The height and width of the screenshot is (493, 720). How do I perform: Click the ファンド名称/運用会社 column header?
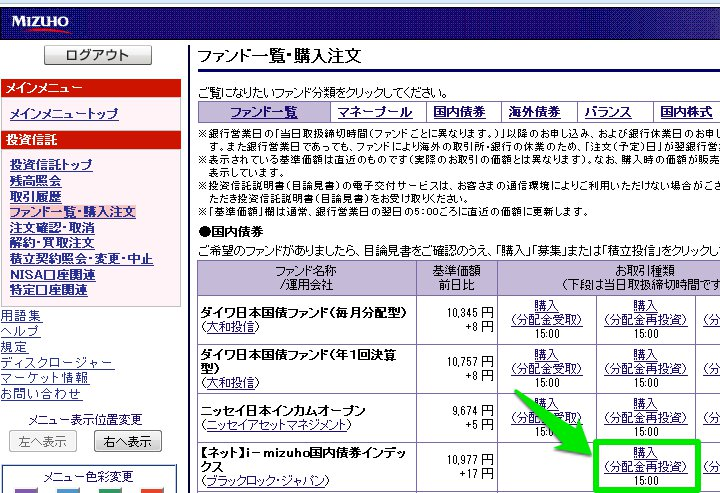coord(307,278)
